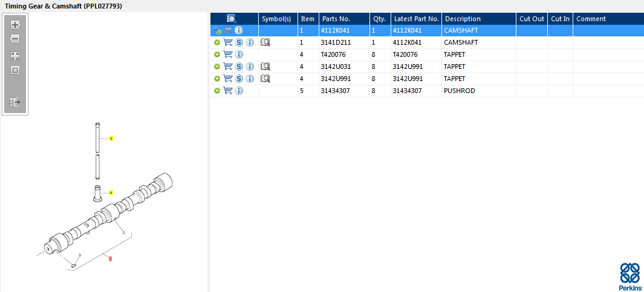The width and height of the screenshot is (644, 292).
Task: Click the green gear for pushrod 31434307
Action: [x=217, y=91]
